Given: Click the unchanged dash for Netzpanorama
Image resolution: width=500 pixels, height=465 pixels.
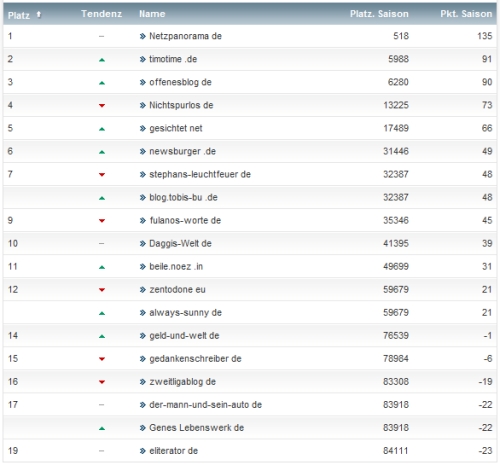Looking at the screenshot, I should point(102,36).
